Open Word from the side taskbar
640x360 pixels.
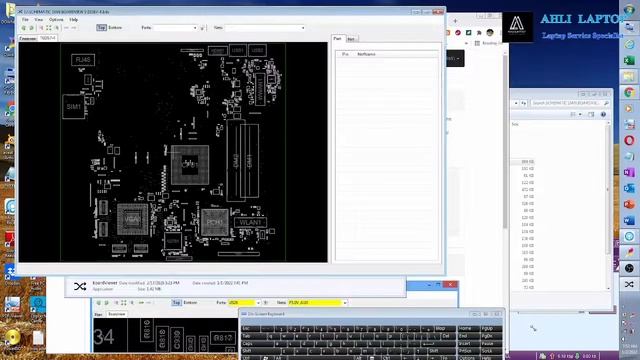[x=629, y=220]
